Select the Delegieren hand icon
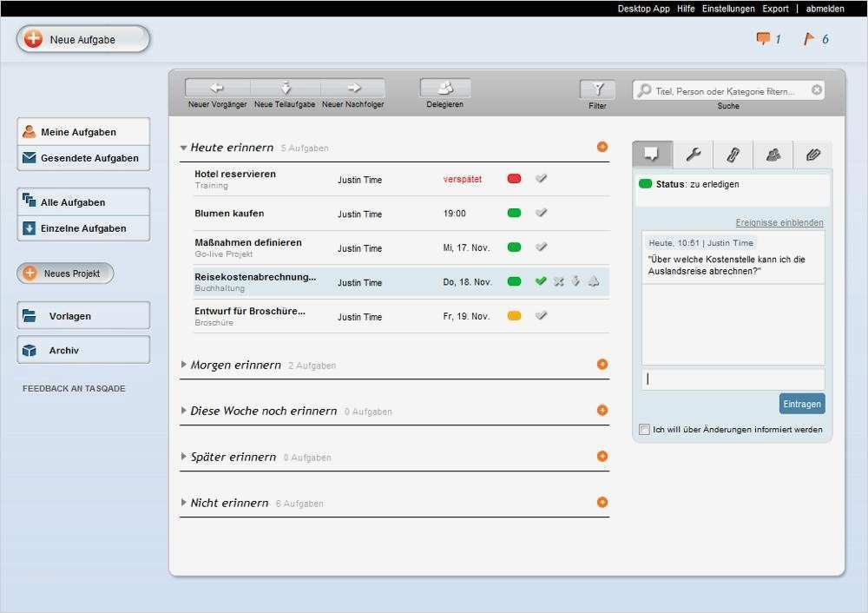The width and height of the screenshot is (868, 613). point(444,88)
